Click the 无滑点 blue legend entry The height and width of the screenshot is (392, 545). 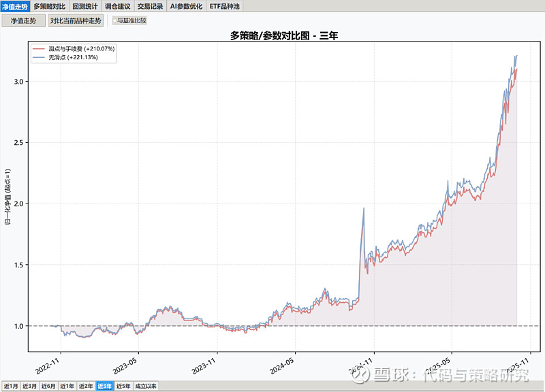coord(68,58)
